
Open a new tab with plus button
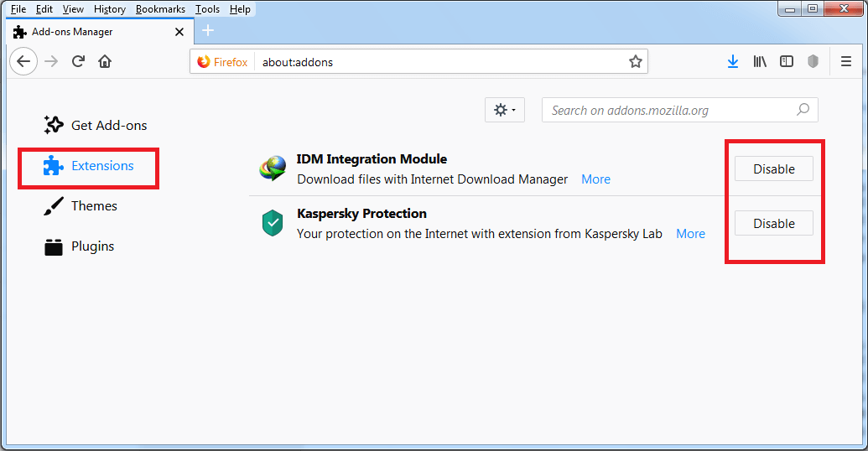pyautogui.click(x=208, y=30)
